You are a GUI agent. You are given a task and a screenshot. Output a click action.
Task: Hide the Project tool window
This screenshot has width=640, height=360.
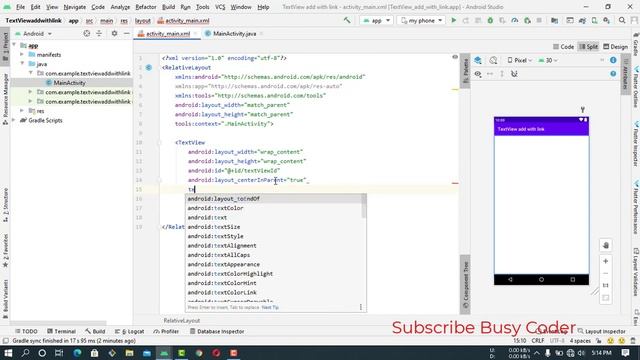127,33
